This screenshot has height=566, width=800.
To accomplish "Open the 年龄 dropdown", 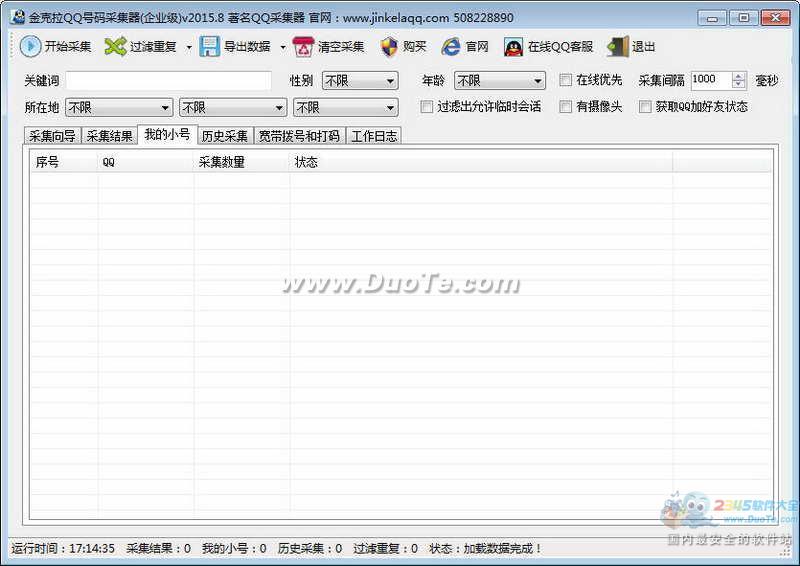I will pyautogui.click(x=500, y=81).
